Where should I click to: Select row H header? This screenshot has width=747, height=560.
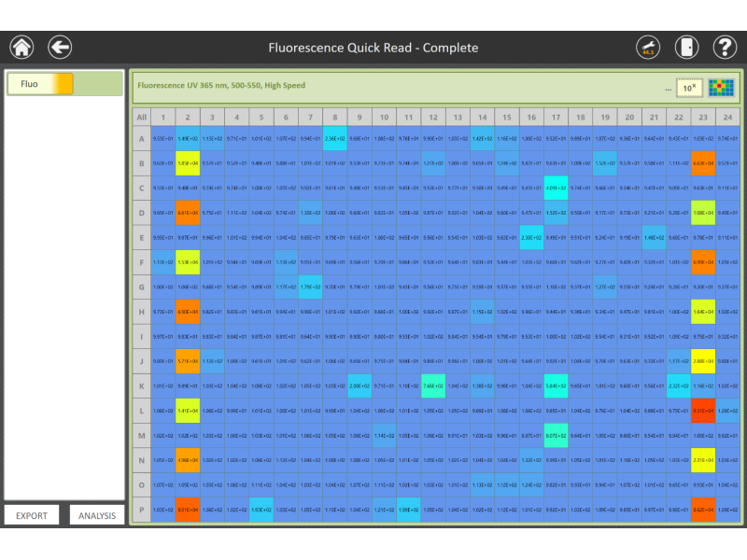141,312
